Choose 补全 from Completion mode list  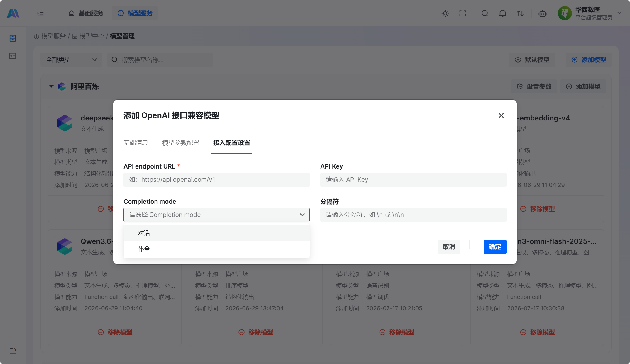216,249
